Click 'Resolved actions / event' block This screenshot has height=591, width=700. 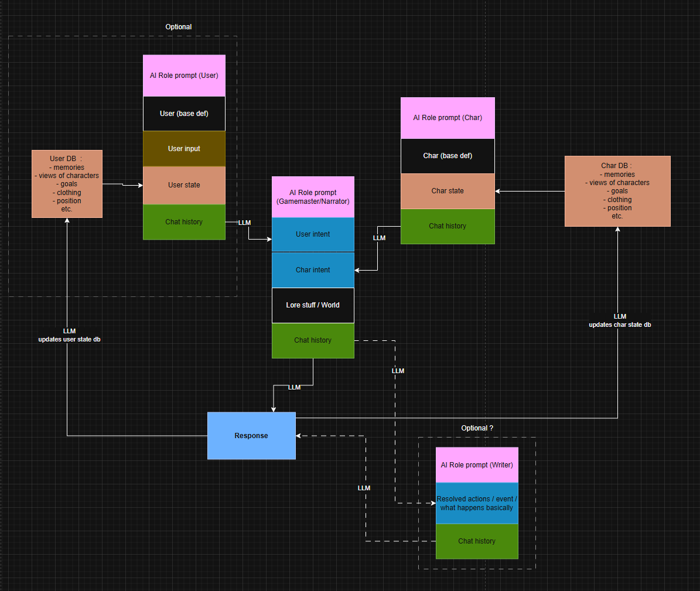click(477, 503)
